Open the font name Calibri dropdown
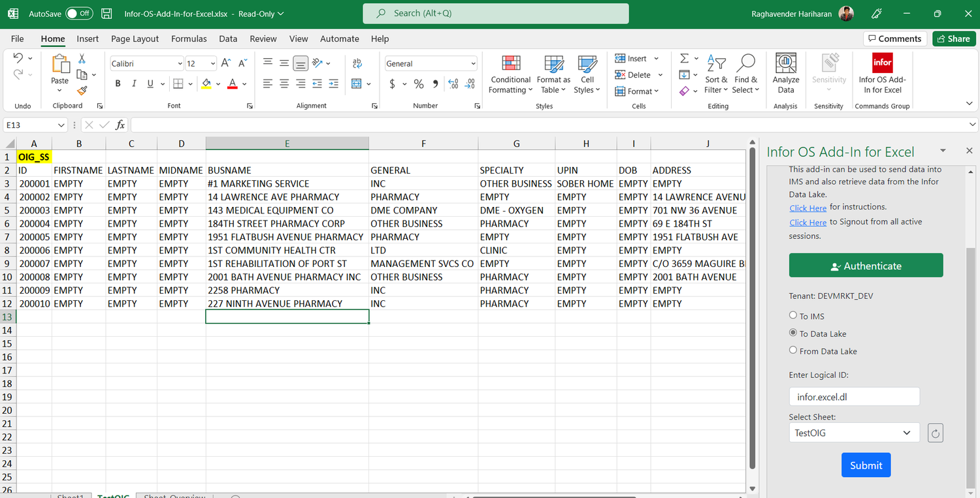980x498 pixels. 180,63
